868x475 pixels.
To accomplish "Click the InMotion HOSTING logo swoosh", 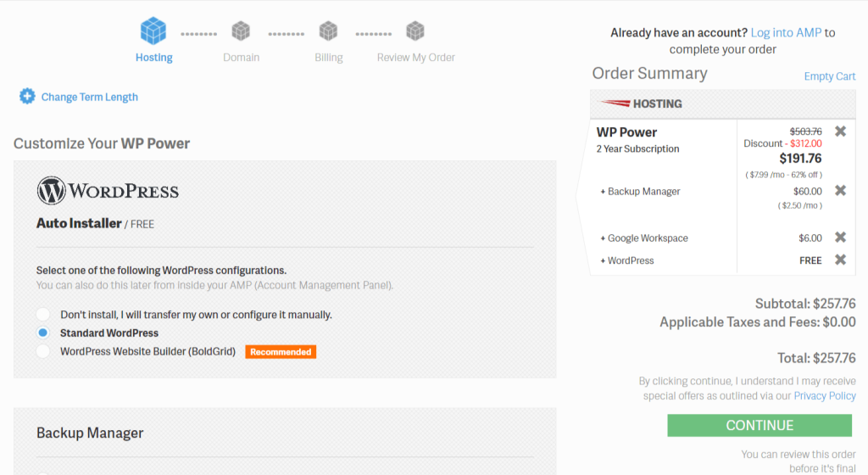I will [x=615, y=103].
